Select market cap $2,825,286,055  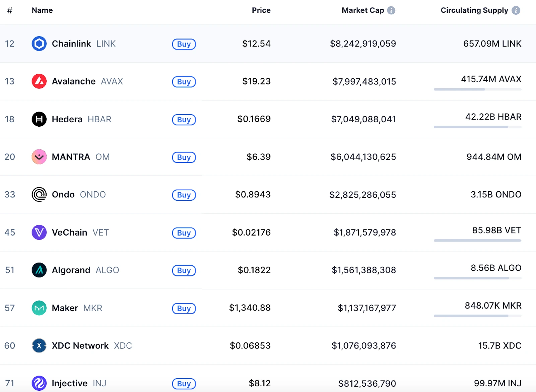(362, 195)
